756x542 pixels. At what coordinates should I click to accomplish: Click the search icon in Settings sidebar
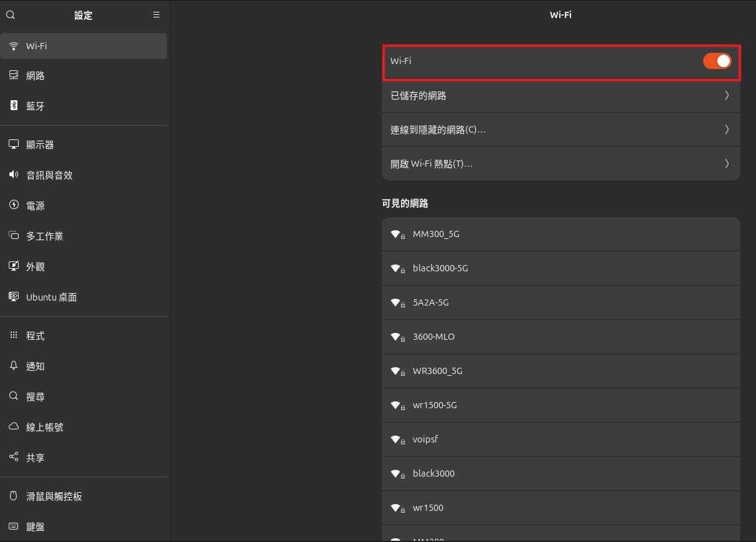10,15
